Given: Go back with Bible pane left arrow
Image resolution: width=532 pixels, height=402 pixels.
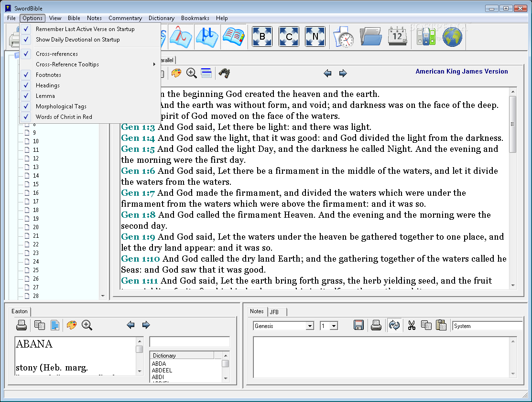Looking at the screenshot, I should [x=327, y=73].
